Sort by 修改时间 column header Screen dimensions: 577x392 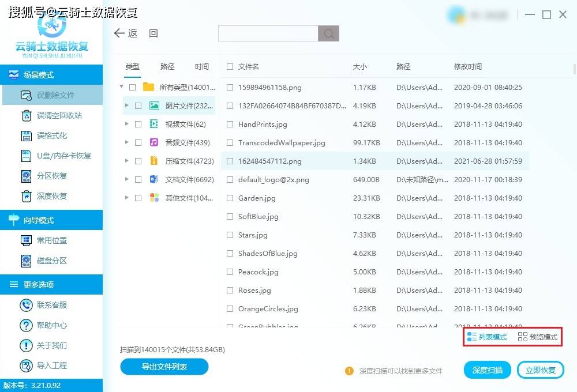coord(468,66)
